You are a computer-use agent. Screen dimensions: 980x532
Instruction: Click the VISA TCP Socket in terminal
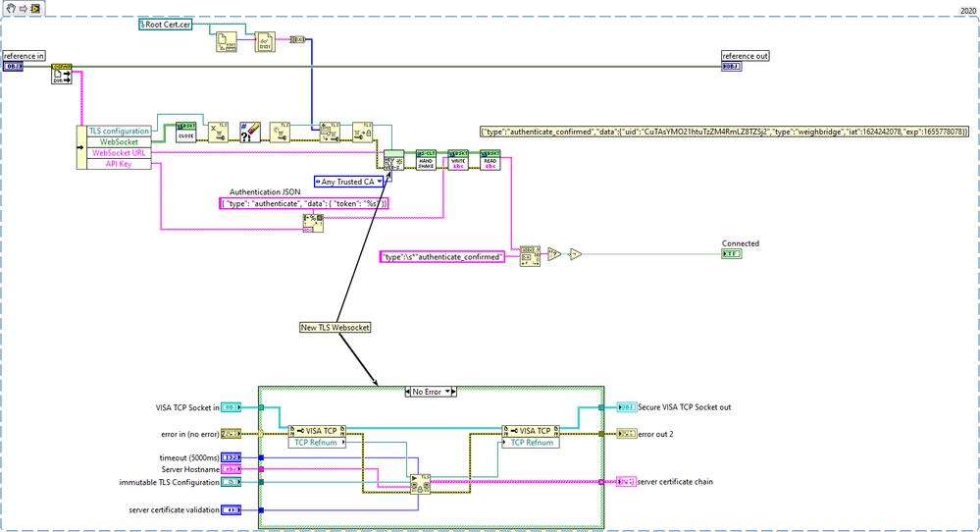(x=232, y=407)
